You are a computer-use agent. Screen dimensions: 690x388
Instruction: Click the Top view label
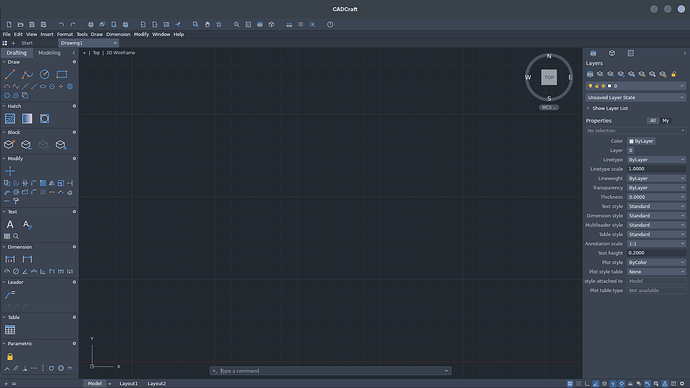[96, 53]
